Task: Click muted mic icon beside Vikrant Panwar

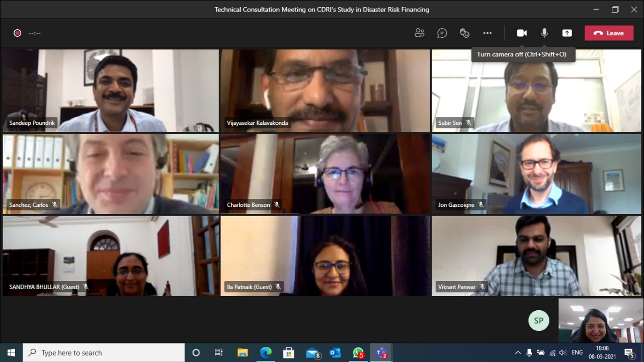Action: click(x=482, y=287)
